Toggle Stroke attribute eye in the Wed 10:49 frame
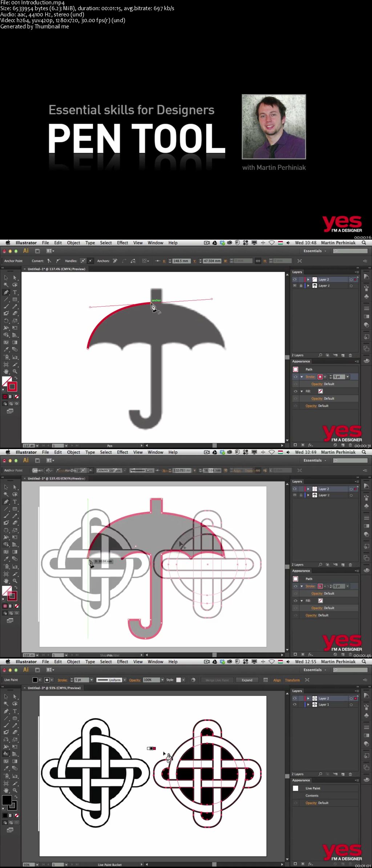Image resolution: width=372 pixels, height=868 pixels. [x=295, y=586]
